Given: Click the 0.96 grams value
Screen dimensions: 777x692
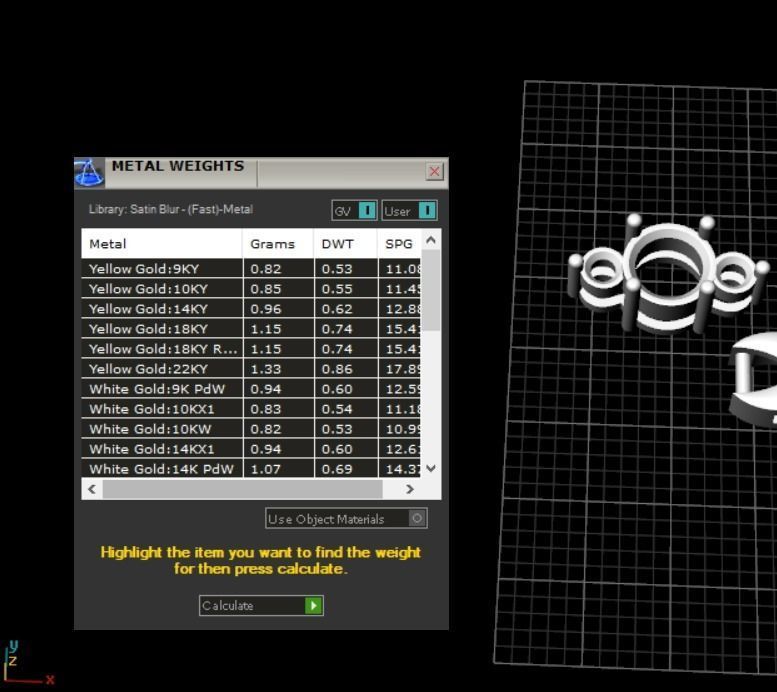Looking at the screenshot, I should tap(266, 309).
